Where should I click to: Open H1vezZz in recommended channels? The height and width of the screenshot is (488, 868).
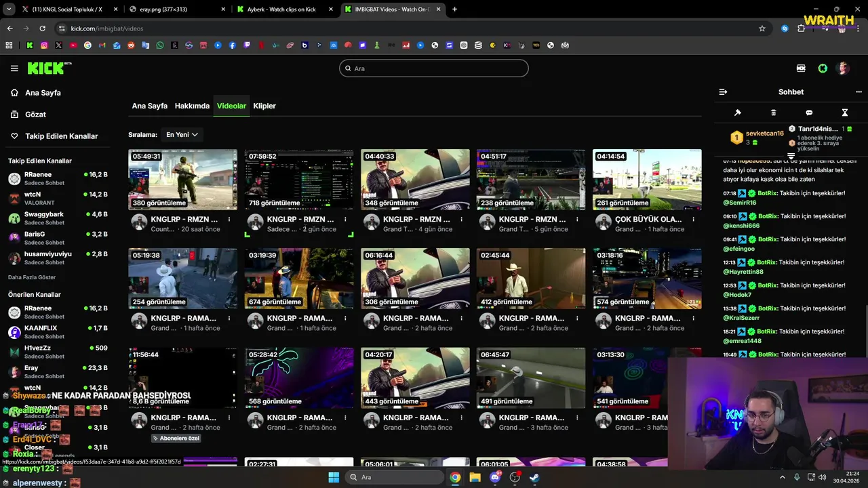(58, 352)
